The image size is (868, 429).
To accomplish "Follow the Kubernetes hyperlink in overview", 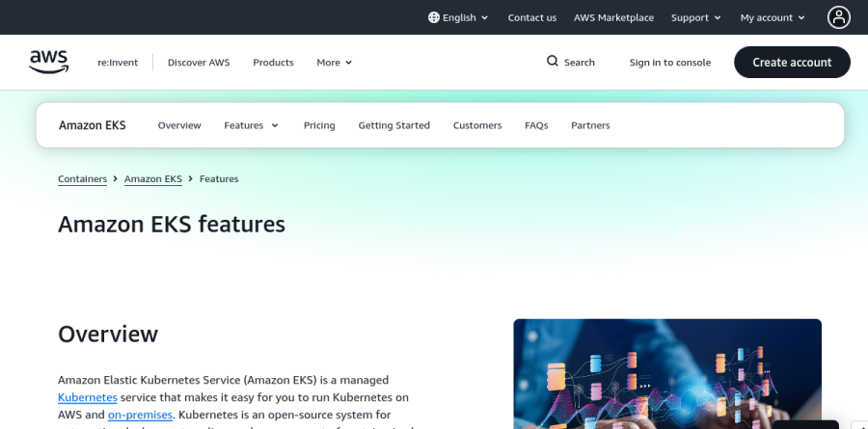I will click(88, 397).
